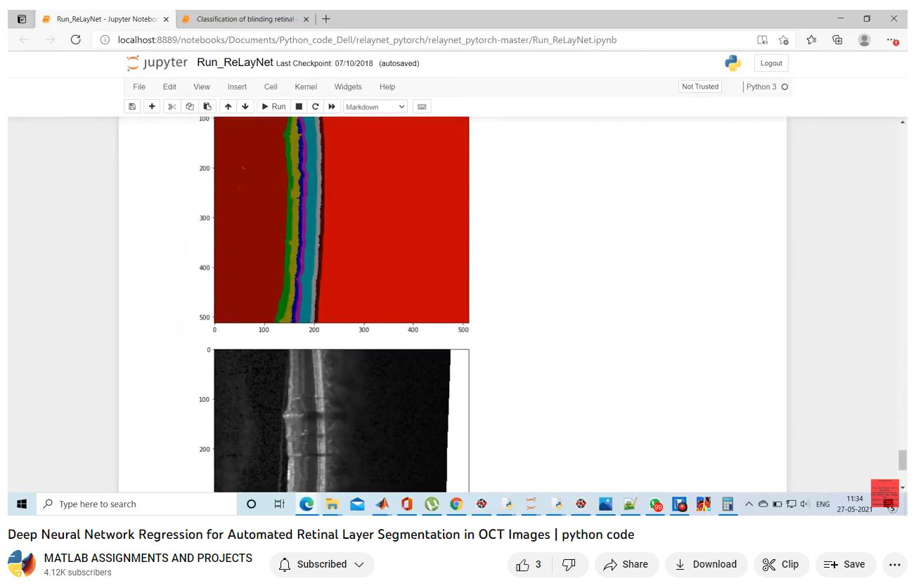Open the Widgets menu
The height and width of the screenshot is (588, 916).
[x=348, y=86]
